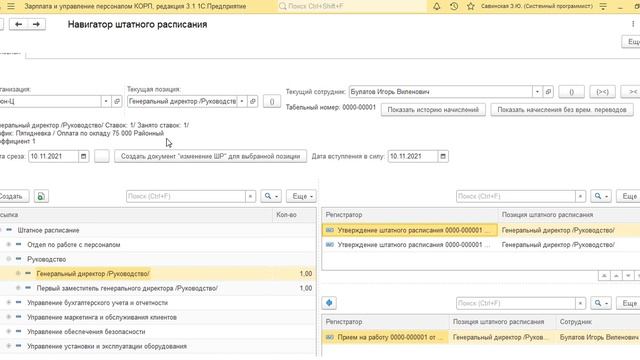Select Прием на работу 0000-000001 row
640x360 pixels.
click(481, 337)
